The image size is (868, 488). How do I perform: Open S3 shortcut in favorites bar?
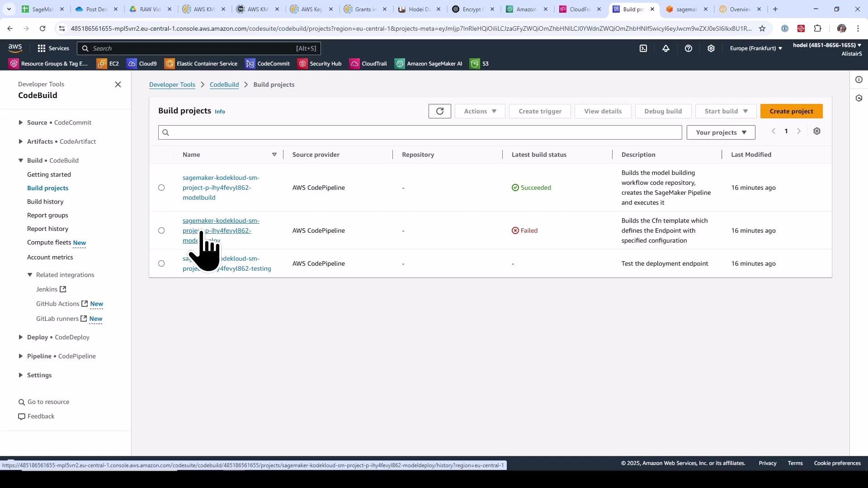pyautogui.click(x=480, y=64)
